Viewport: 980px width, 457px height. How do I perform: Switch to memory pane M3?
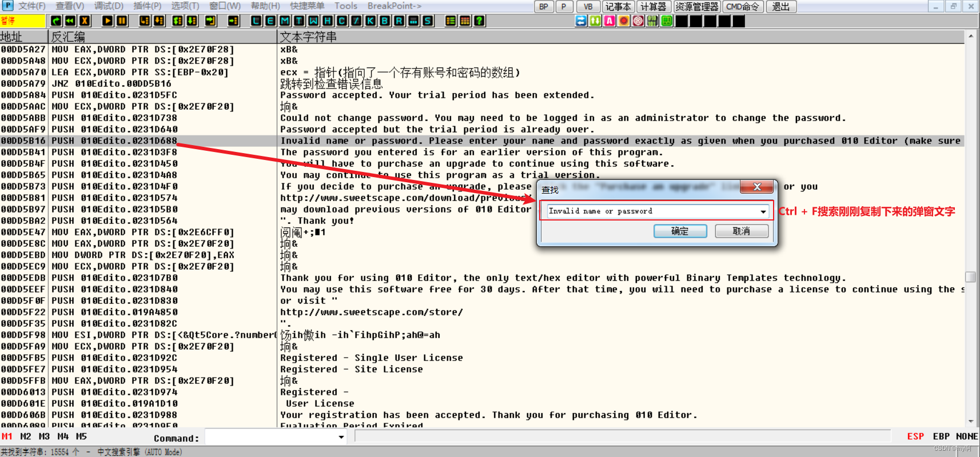[44, 436]
